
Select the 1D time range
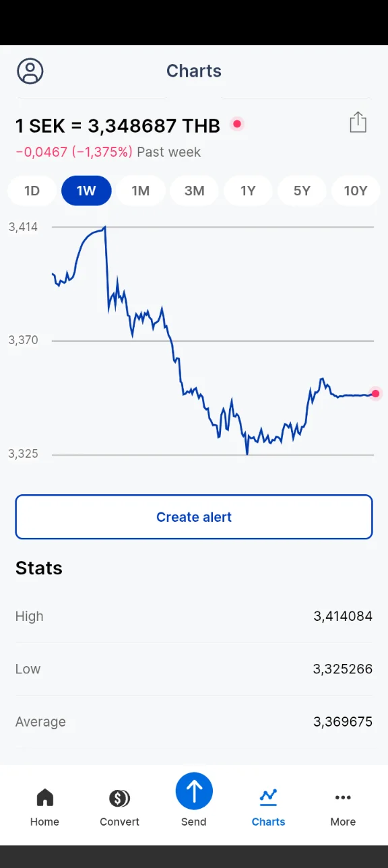[x=32, y=191]
